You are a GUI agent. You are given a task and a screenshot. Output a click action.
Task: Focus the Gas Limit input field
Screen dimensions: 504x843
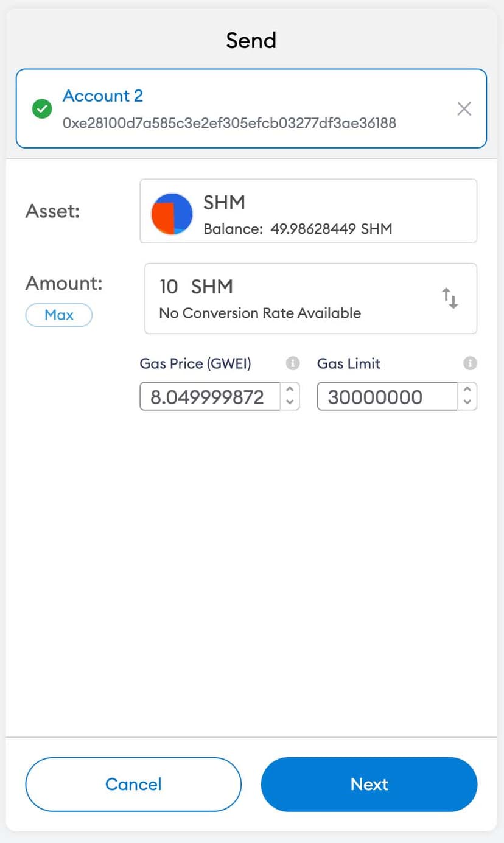click(x=387, y=397)
